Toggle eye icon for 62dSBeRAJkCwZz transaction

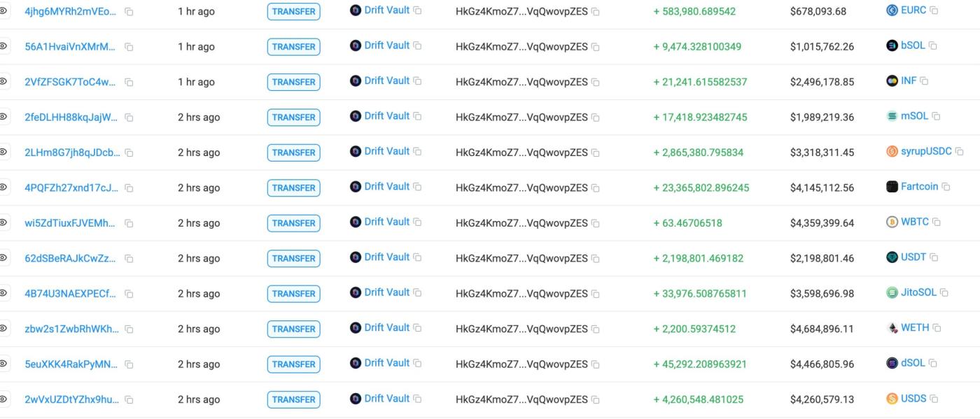[3, 258]
